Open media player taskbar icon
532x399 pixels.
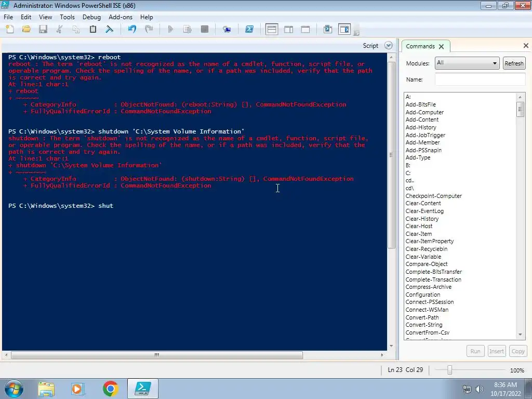tap(78, 389)
